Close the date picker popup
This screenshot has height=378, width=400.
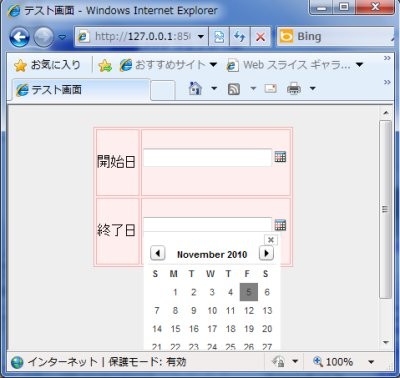pos(271,240)
